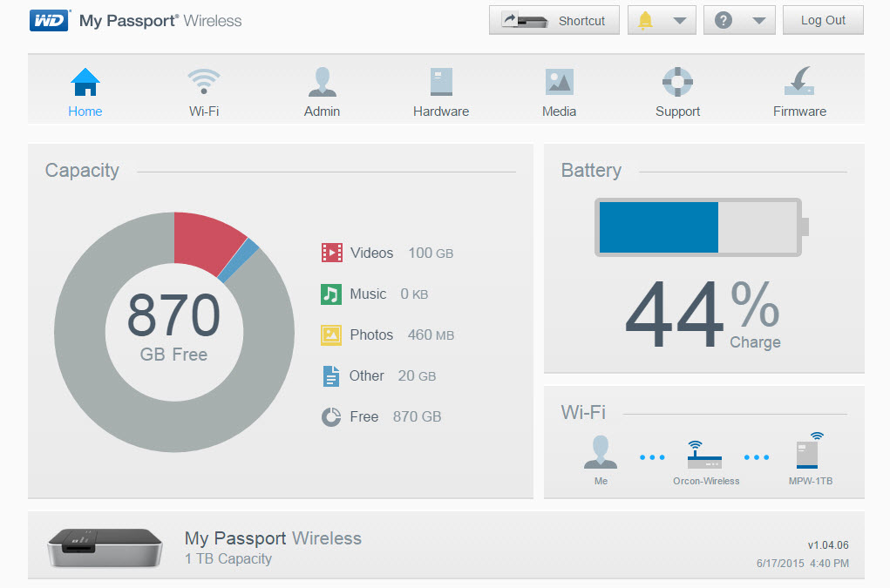890x588 pixels.
Task: Click the Orcon-Wireless router icon
Action: point(704,454)
